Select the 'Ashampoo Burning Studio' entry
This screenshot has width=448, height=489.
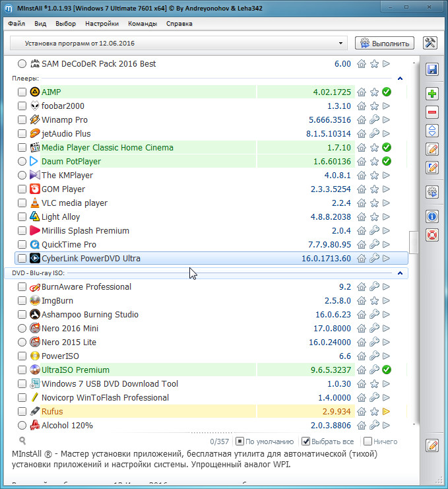(90, 314)
